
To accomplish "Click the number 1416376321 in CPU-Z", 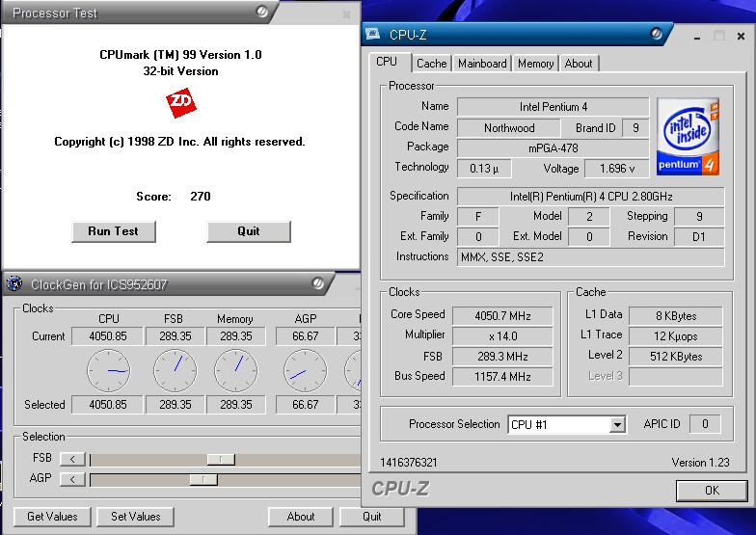I will pos(409,463).
